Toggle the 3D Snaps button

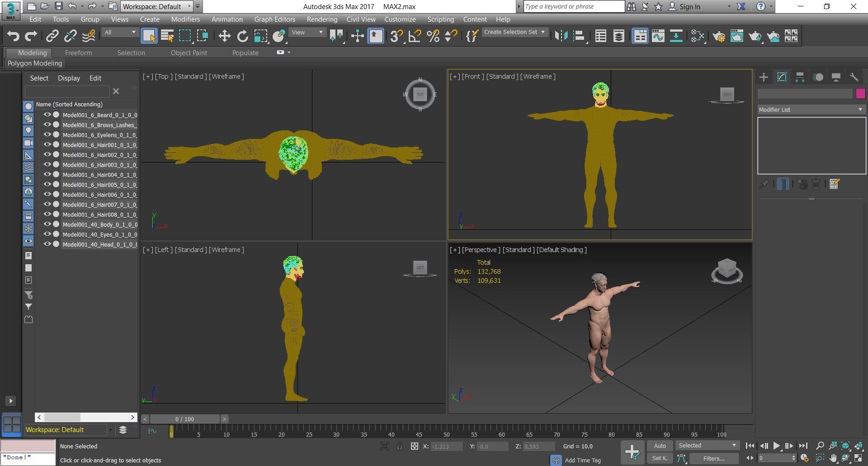click(396, 36)
